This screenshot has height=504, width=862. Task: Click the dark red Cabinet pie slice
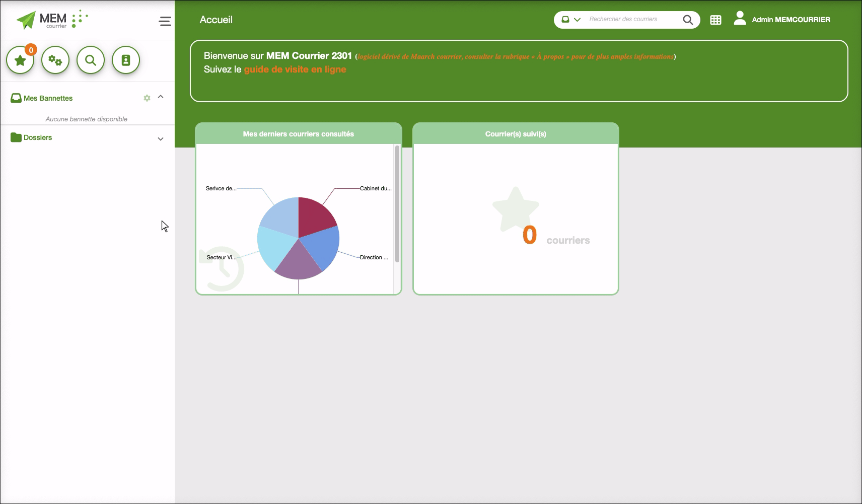(x=315, y=215)
